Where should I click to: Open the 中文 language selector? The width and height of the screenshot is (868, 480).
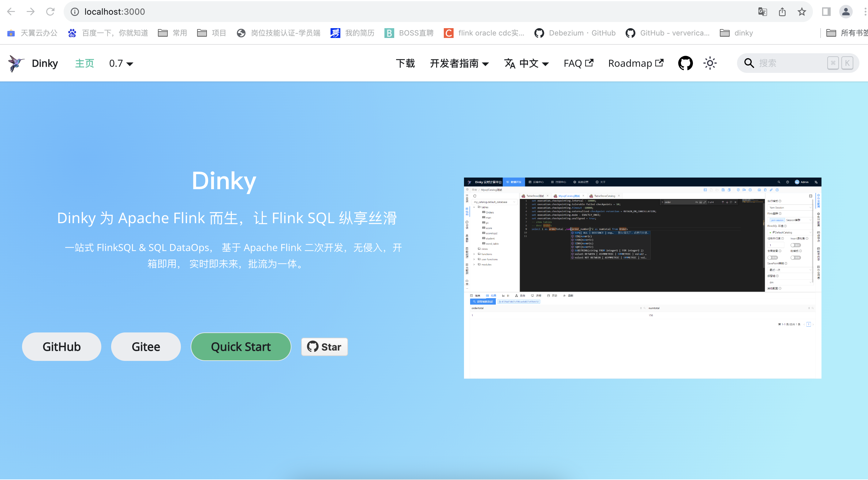(x=526, y=63)
